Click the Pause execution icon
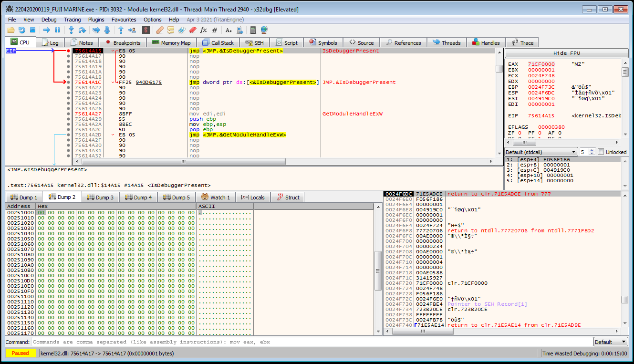Image resolution: width=634 pixels, height=364 pixels. click(x=58, y=30)
